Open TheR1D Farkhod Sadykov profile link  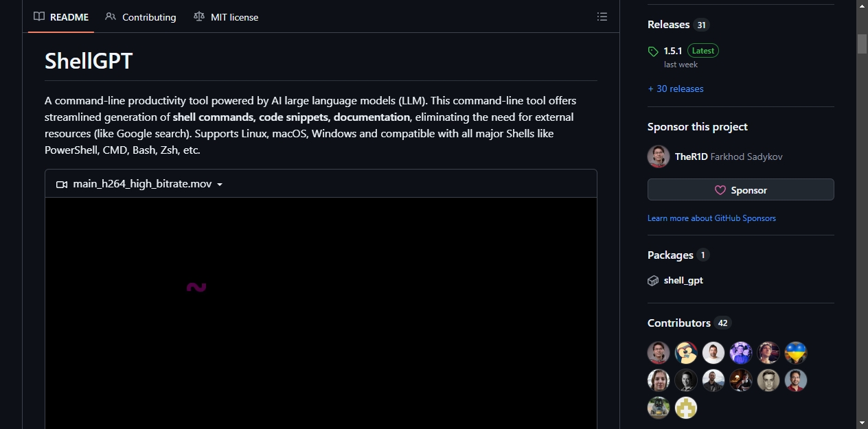729,156
